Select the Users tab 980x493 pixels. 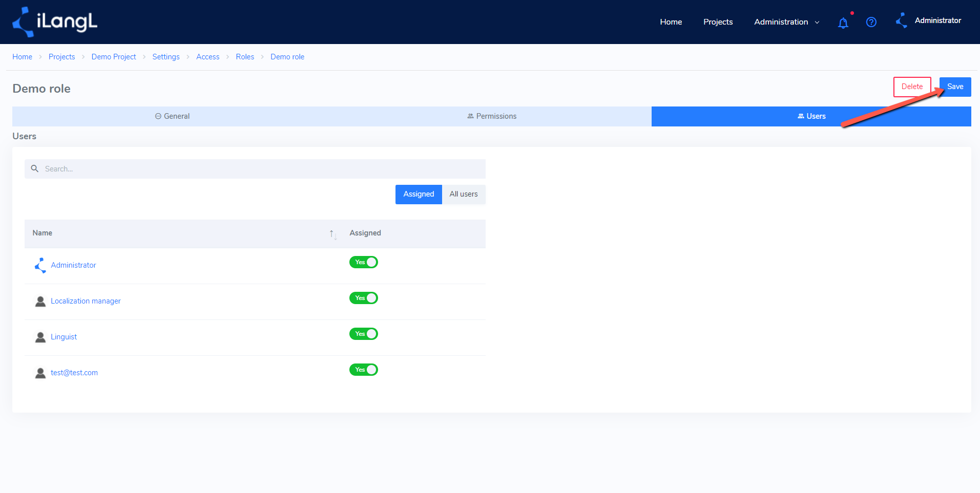click(811, 116)
